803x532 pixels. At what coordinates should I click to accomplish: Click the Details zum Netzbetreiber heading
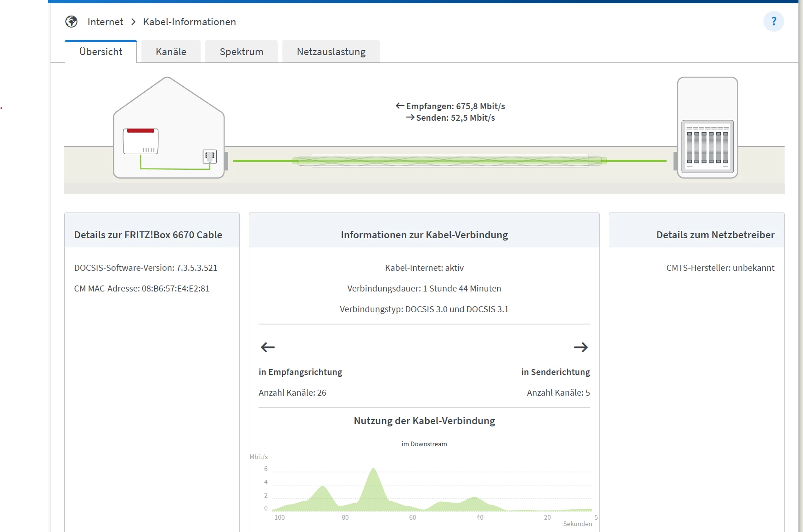tap(715, 235)
